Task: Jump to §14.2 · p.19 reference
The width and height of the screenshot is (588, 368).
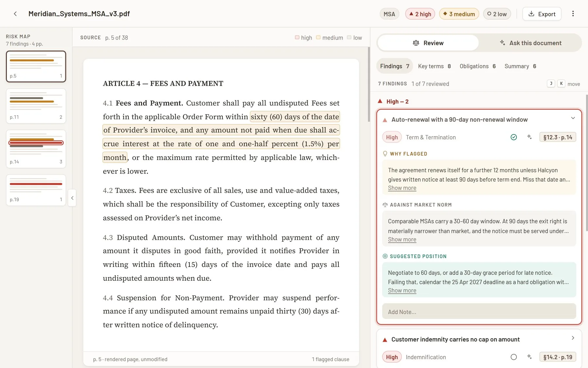Action: coord(558,357)
